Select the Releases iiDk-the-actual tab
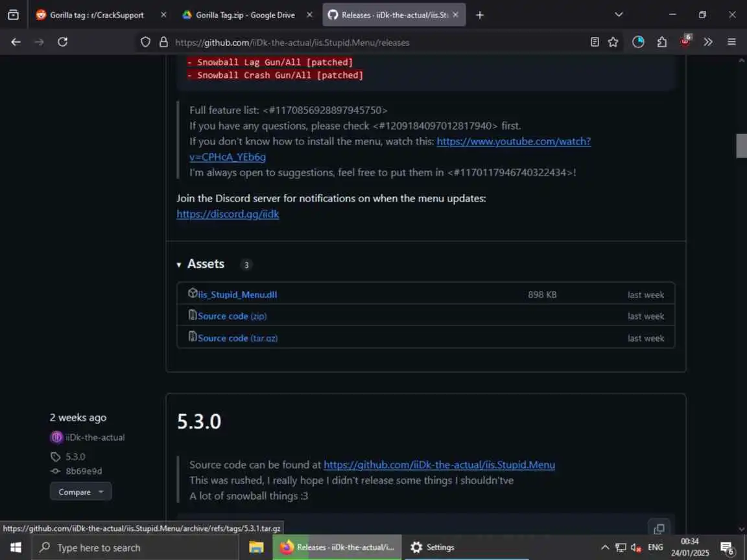 (x=394, y=15)
